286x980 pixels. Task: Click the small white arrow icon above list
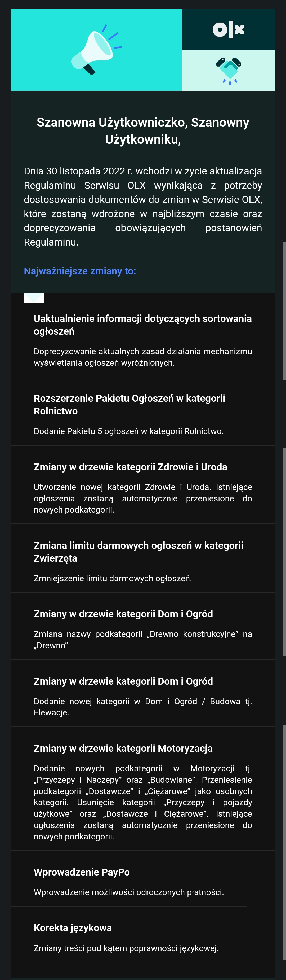[x=34, y=298]
